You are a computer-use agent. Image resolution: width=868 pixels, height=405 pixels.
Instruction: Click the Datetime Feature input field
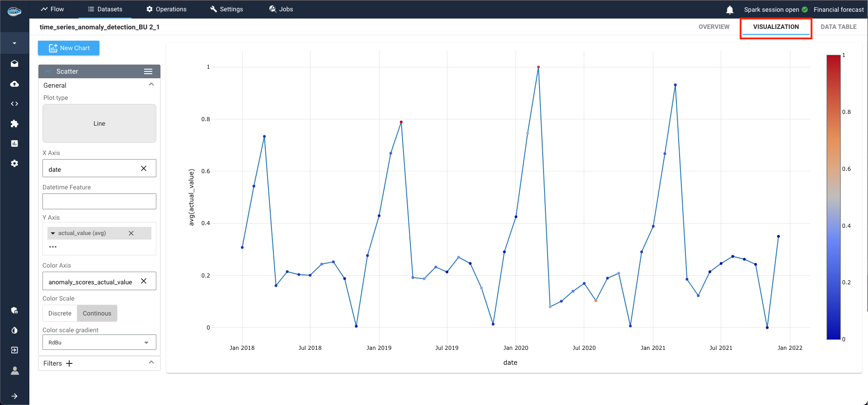(99, 201)
